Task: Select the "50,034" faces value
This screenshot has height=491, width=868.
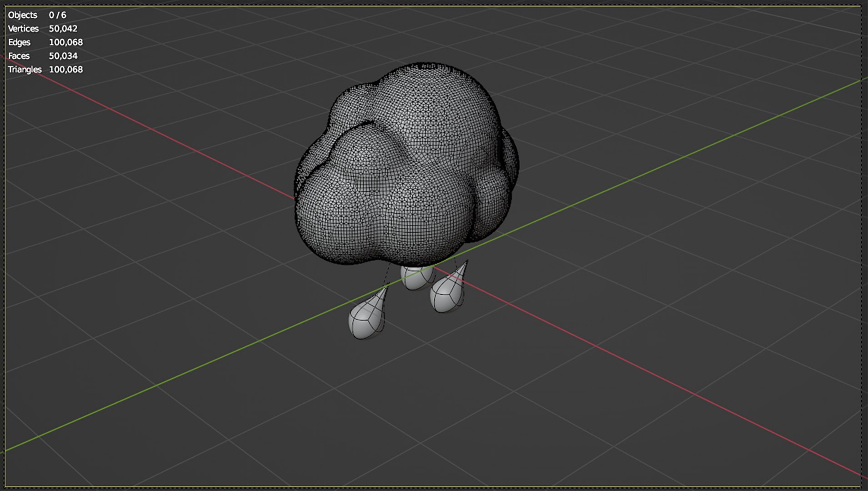Action: pyautogui.click(x=63, y=56)
